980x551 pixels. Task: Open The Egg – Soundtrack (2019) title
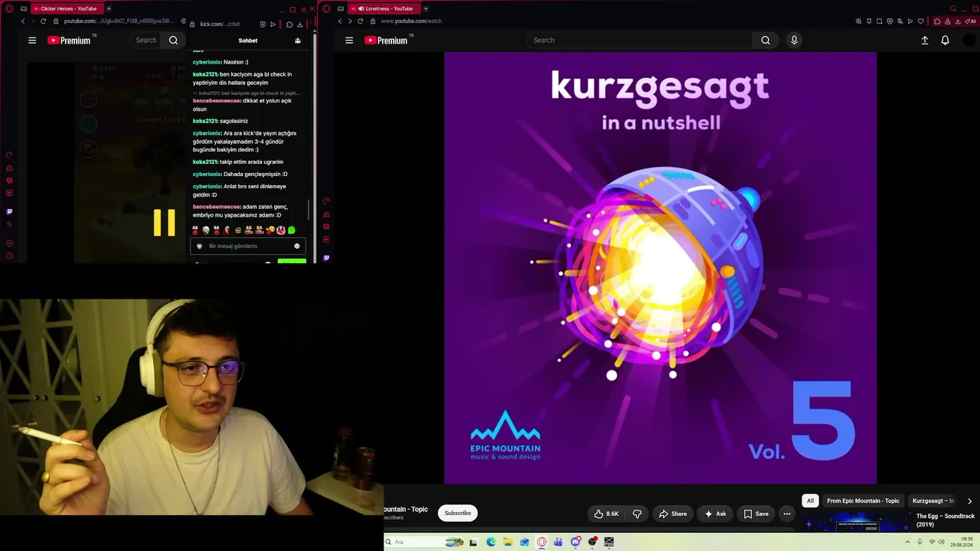tap(946, 520)
